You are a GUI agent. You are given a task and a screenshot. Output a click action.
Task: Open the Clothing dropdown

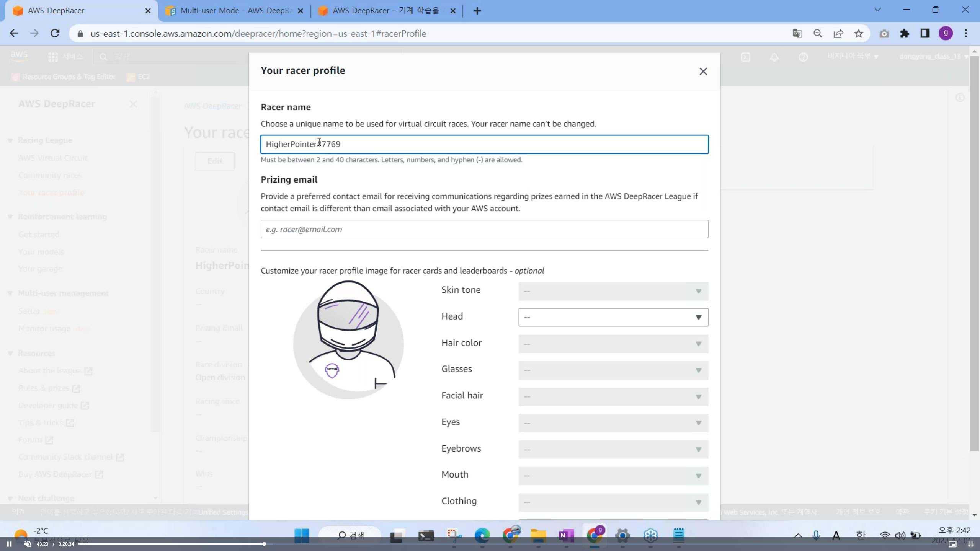pyautogui.click(x=613, y=502)
